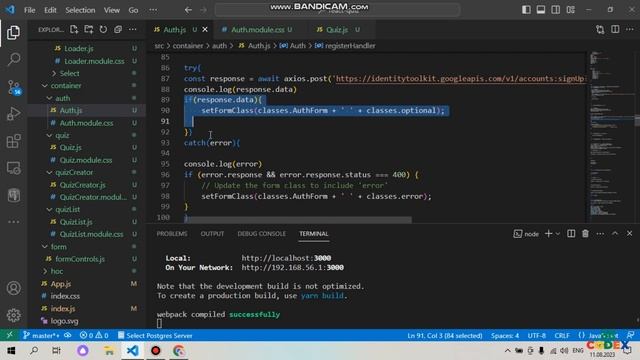Open the master branch selector

(42, 336)
